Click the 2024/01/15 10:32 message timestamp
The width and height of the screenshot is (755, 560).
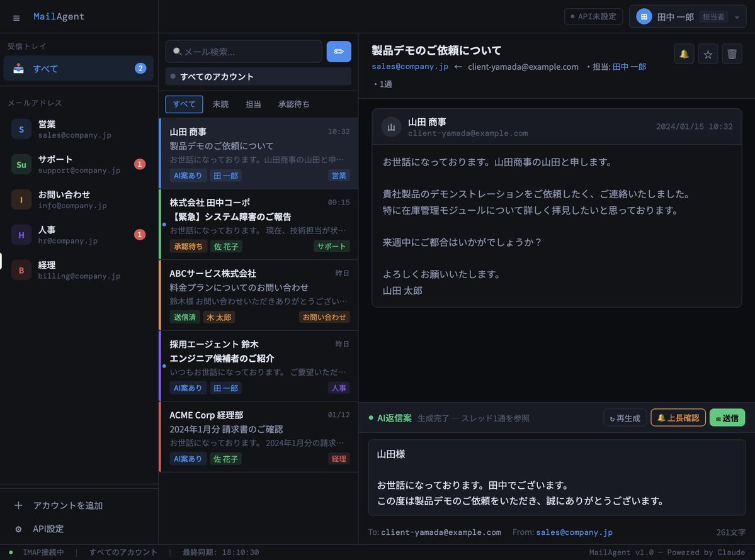tap(694, 126)
